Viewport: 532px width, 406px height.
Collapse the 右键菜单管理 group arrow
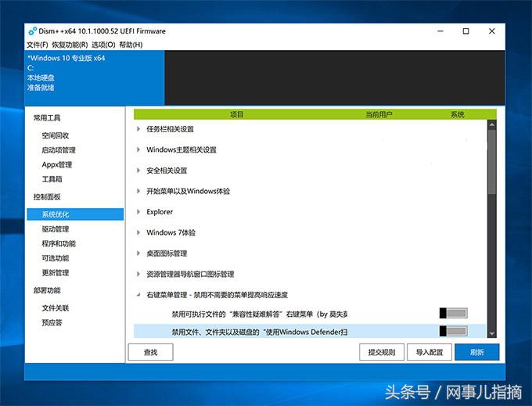[138, 295]
